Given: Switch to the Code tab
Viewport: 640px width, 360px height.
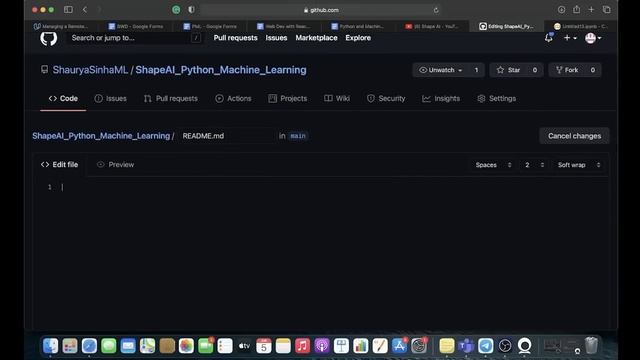Looking at the screenshot, I should point(63,98).
